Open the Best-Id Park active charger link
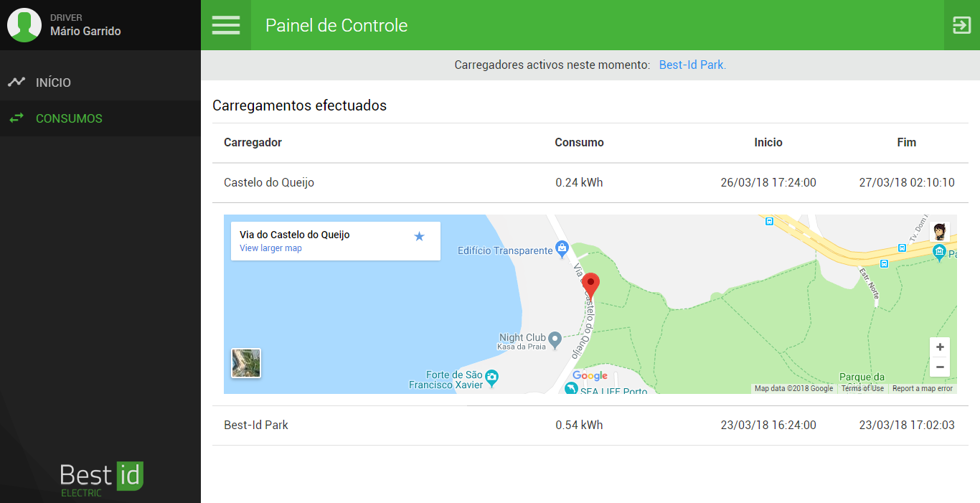The image size is (980, 503). 692,65
